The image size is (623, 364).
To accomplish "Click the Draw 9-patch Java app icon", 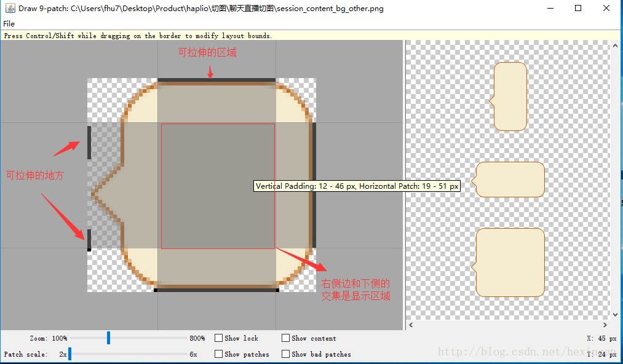I will coord(10,9).
